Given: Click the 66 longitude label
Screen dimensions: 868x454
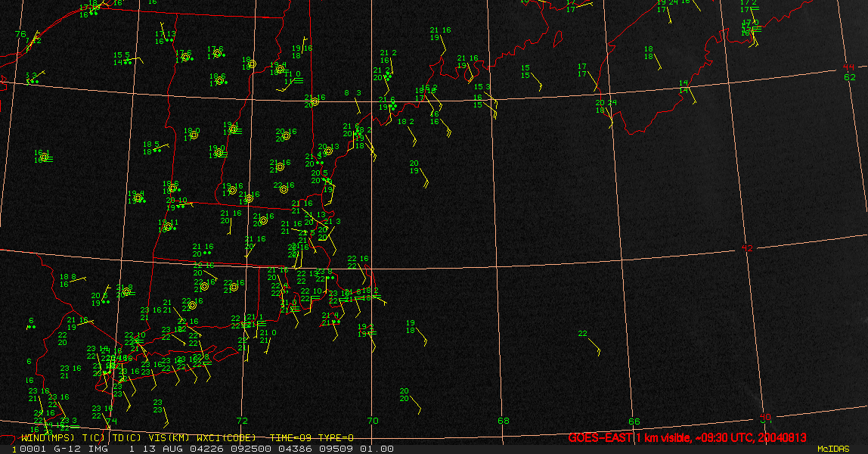Looking at the screenshot, I should tap(634, 421).
